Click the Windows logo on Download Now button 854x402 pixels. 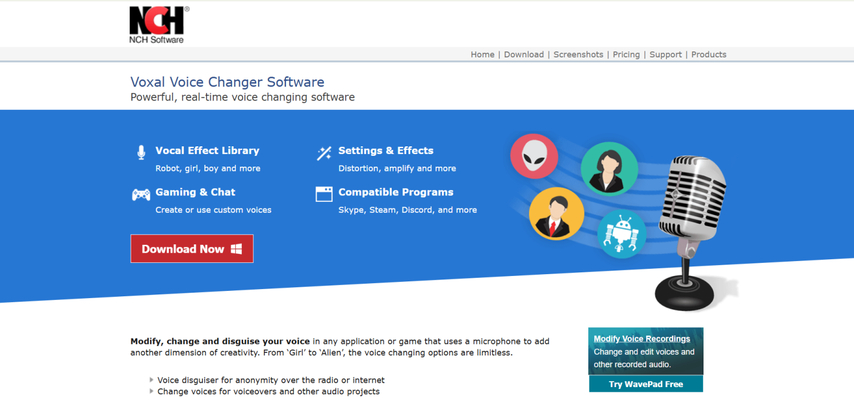click(x=236, y=249)
